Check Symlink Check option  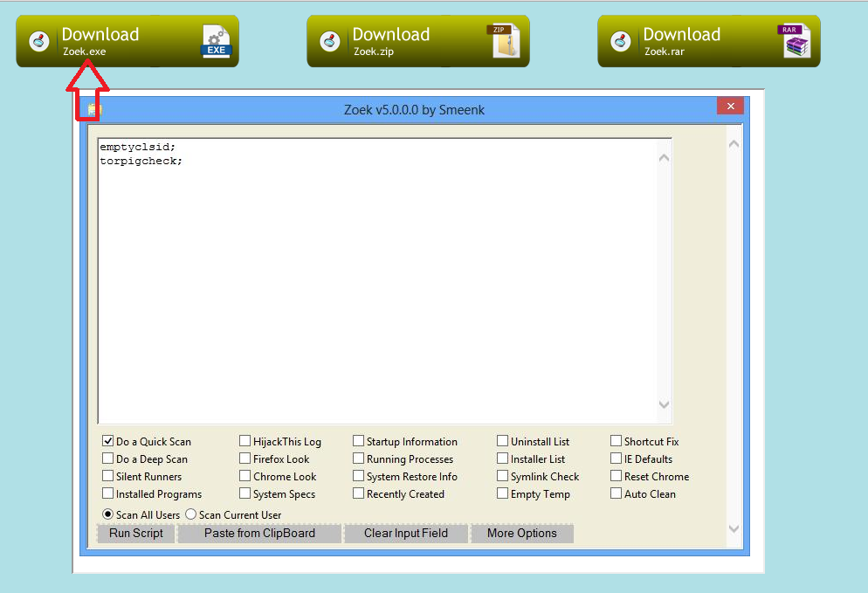click(x=503, y=476)
